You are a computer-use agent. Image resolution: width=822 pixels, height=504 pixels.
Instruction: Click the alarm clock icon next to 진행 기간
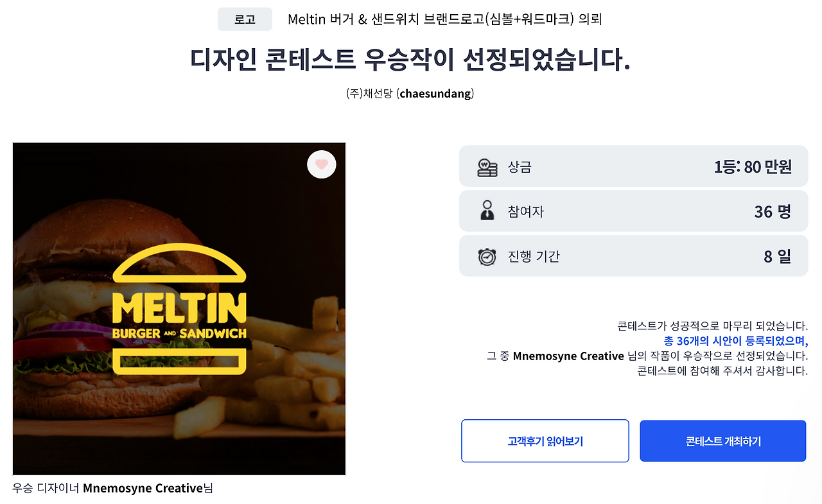click(x=487, y=256)
